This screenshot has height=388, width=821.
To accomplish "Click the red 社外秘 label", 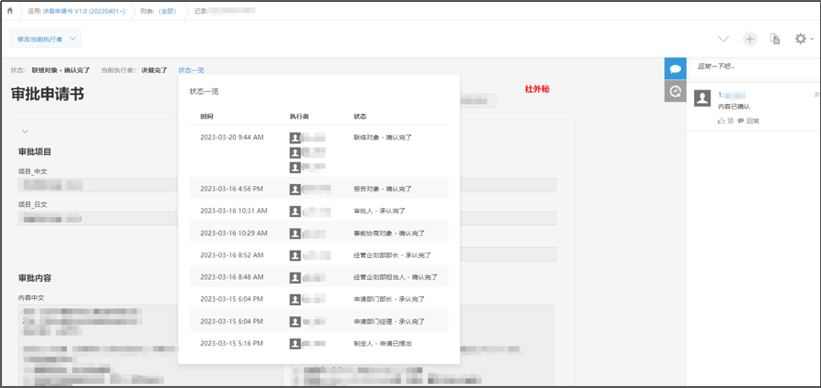I will 537,90.
